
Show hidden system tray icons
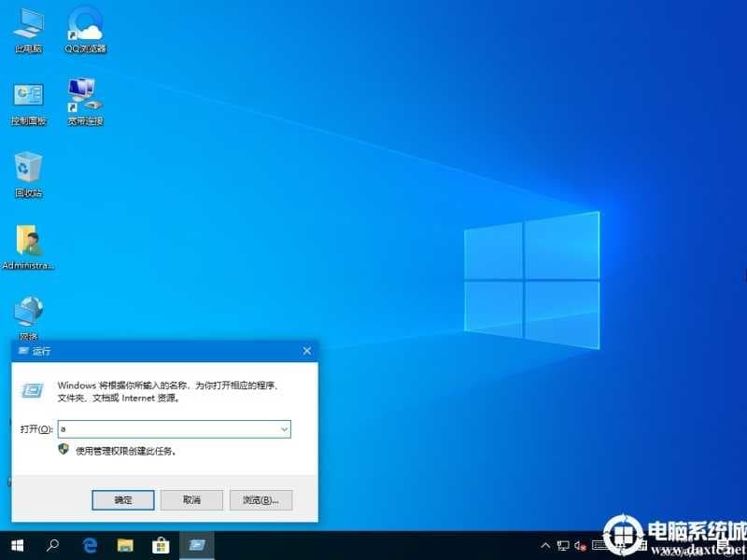[x=546, y=546]
